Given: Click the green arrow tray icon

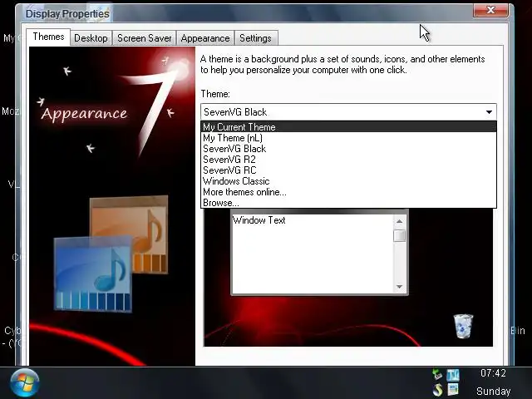Looking at the screenshot, I should click(437, 374).
